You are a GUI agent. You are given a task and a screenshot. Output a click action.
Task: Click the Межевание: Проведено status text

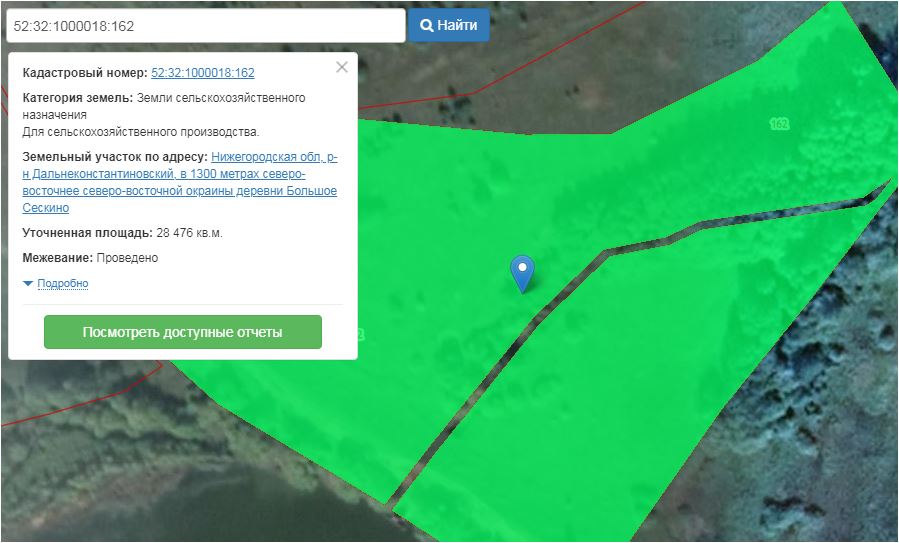(x=90, y=258)
